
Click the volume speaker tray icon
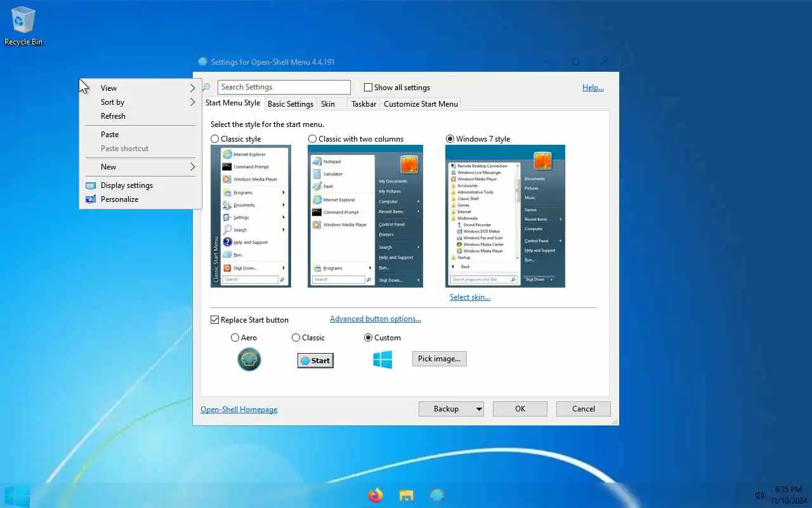tap(759, 495)
